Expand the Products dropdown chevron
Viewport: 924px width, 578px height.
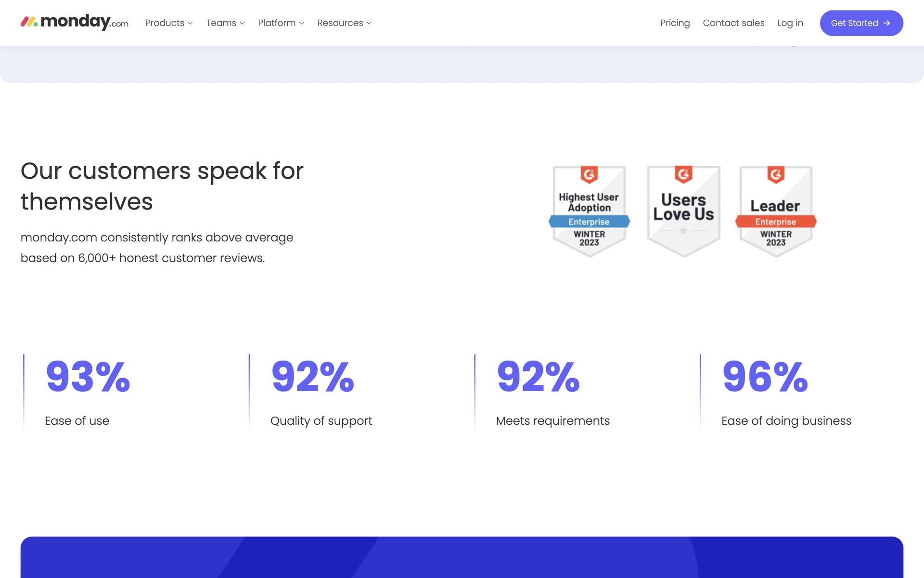pyautogui.click(x=191, y=23)
